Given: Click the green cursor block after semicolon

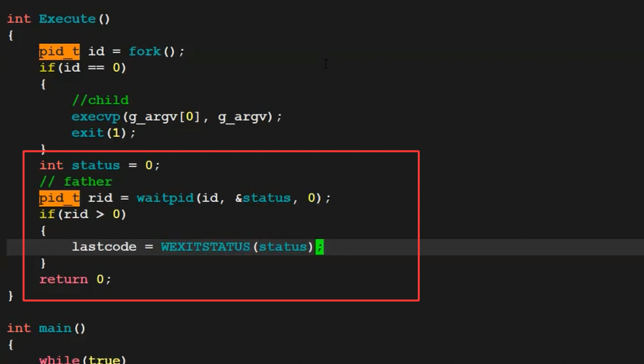Looking at the screenshot, I should pyautogui.click(x=320, y=247).
